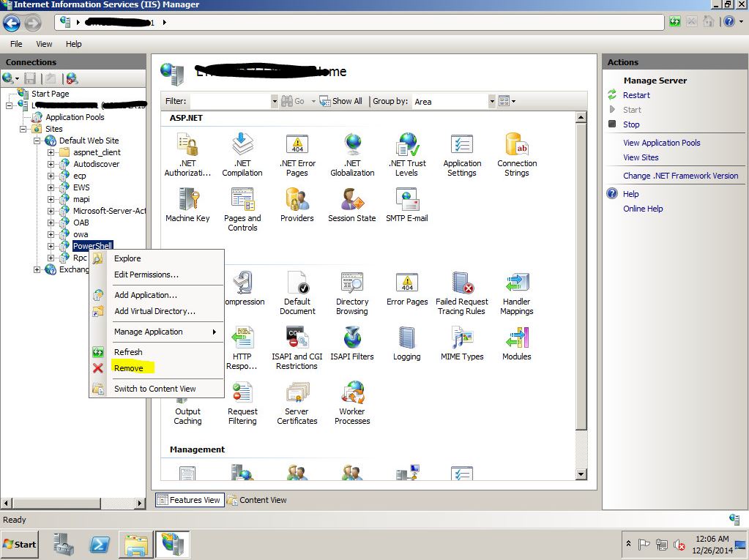The width and height of the screenshot is (749, 560).
Task: Collapse the Sites tree node
Action: pyautogui.click(x=23, y=129)
